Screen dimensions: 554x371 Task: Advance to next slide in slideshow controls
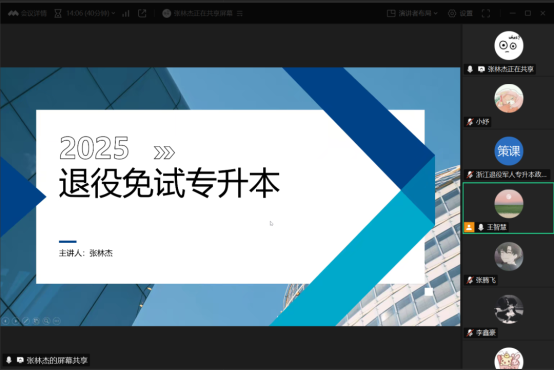click(16, 321)
